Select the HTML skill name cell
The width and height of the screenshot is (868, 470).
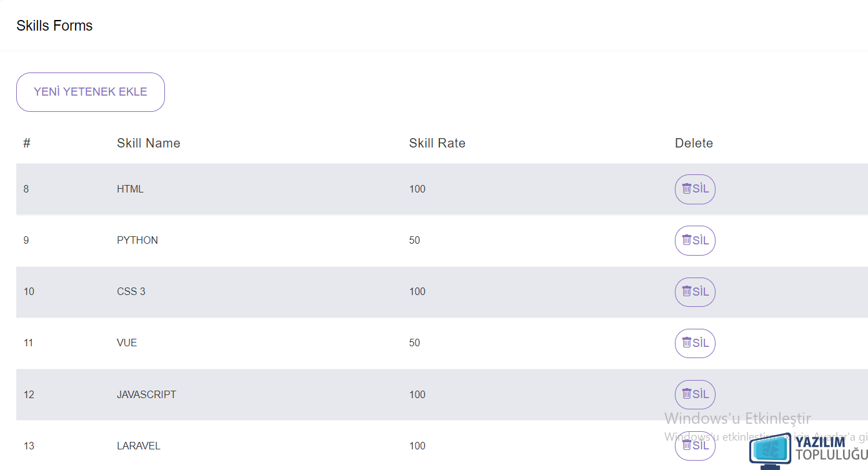(x=130, y=189)
